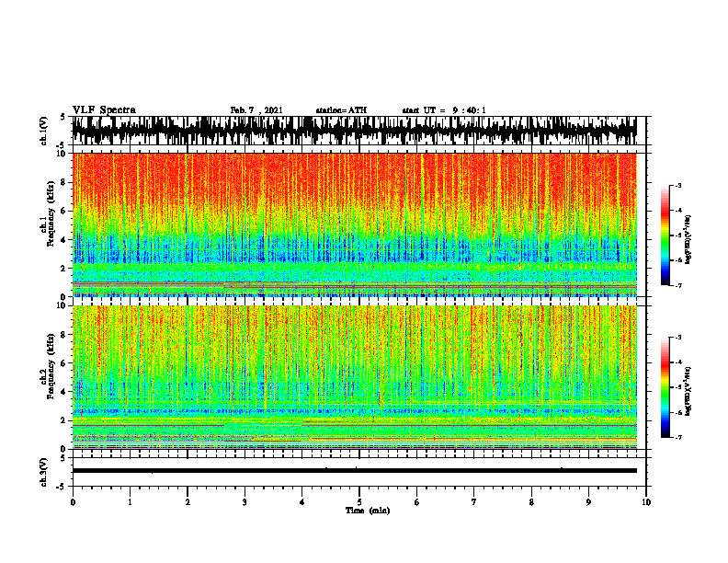Viewport: 728px width, 563px height.
Task: Click the ch.2 color scale bar
Action: [665, 387]
